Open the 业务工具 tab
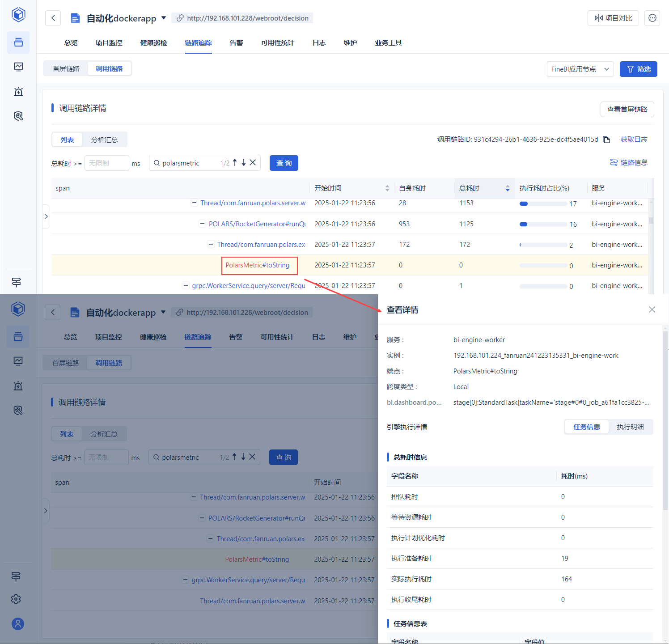This screenshot has width=669, height=644. tap(388, 43)
